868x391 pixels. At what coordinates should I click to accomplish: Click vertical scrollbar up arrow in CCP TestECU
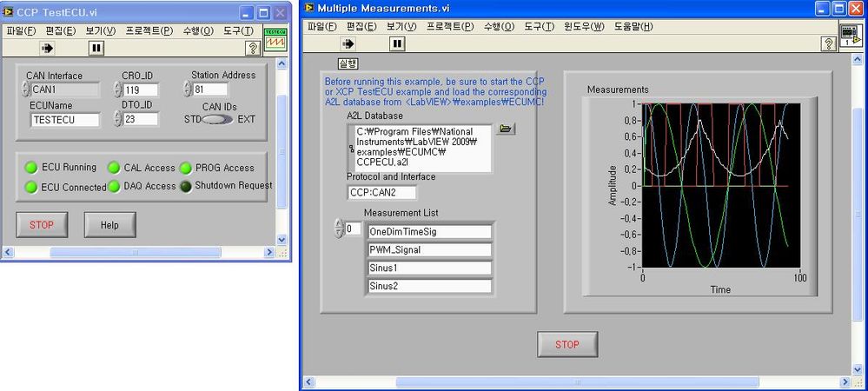click(282, 63)
